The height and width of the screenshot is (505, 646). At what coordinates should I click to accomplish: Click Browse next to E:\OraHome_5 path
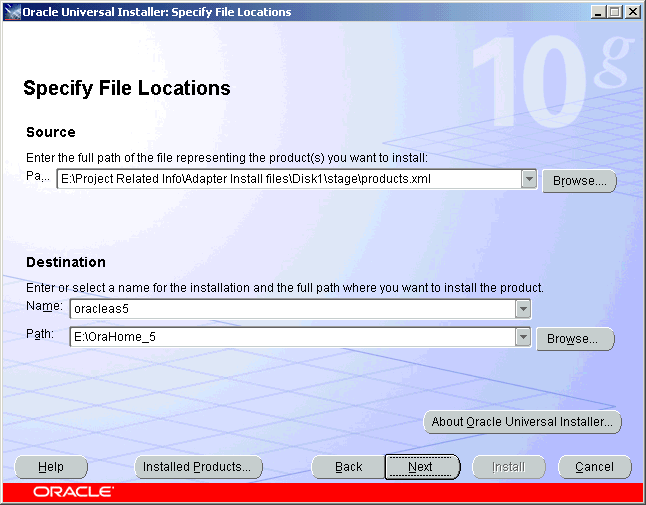(575, 339)
